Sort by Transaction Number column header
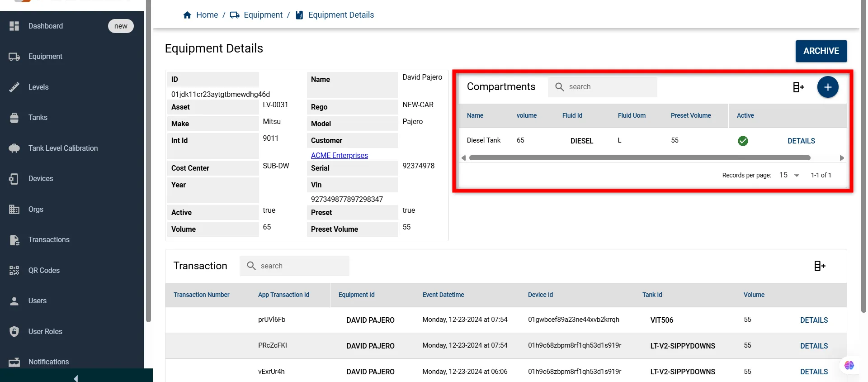The image size is (868, 382). 202,295
